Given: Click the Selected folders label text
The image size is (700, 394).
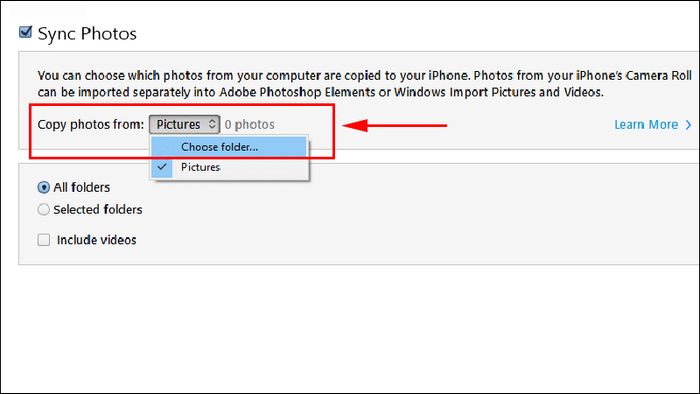Looking at the screenshot, I should coord(98,209).
